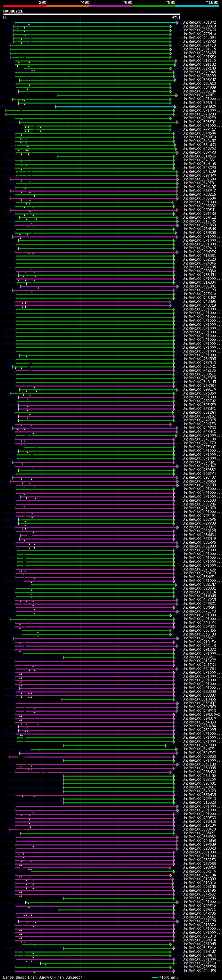Select the label UniRef100_A7P045
The height and width of the screenshot is (980, 222).
click(199, 72)
